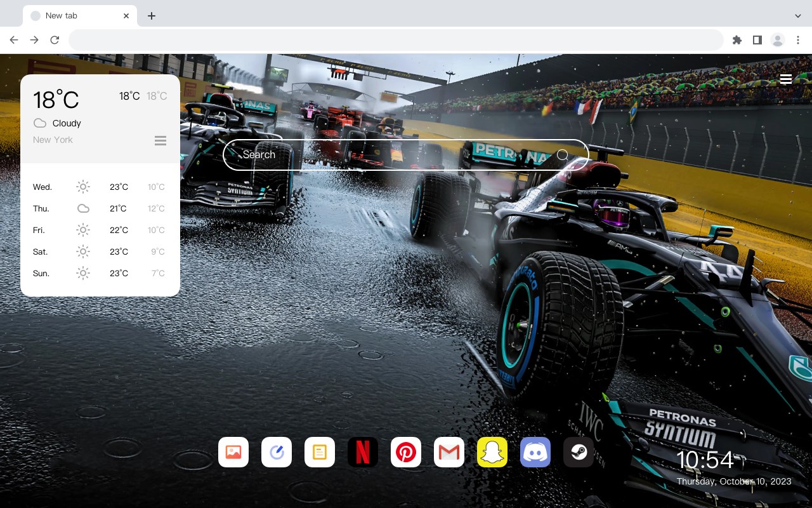
Task: Click the Cloudy condition text
Action: [x=67, y=123]
